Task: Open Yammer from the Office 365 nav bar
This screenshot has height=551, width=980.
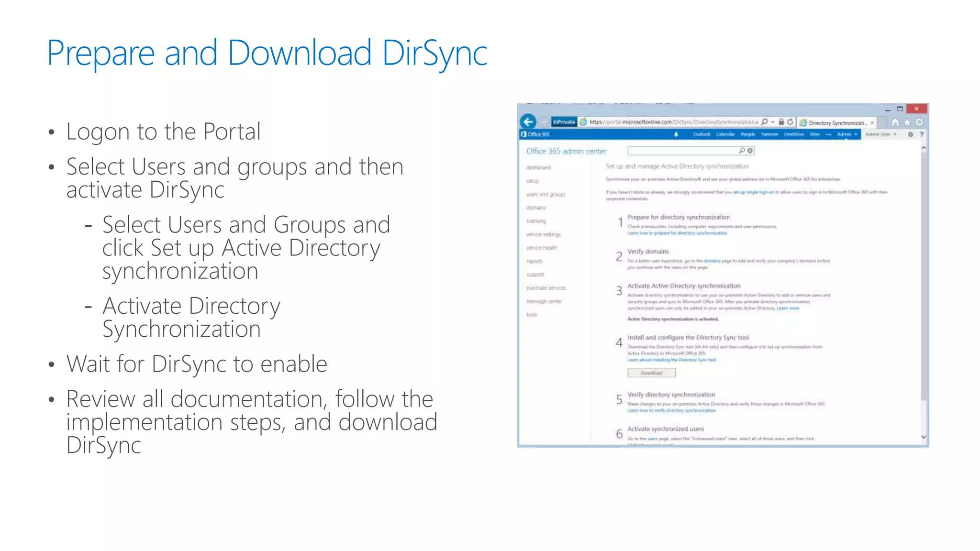Action: point(769,134)
